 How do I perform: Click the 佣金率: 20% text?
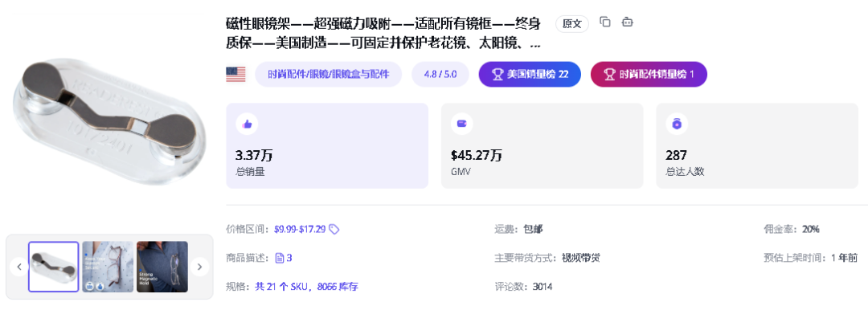(x=791, y=229)
